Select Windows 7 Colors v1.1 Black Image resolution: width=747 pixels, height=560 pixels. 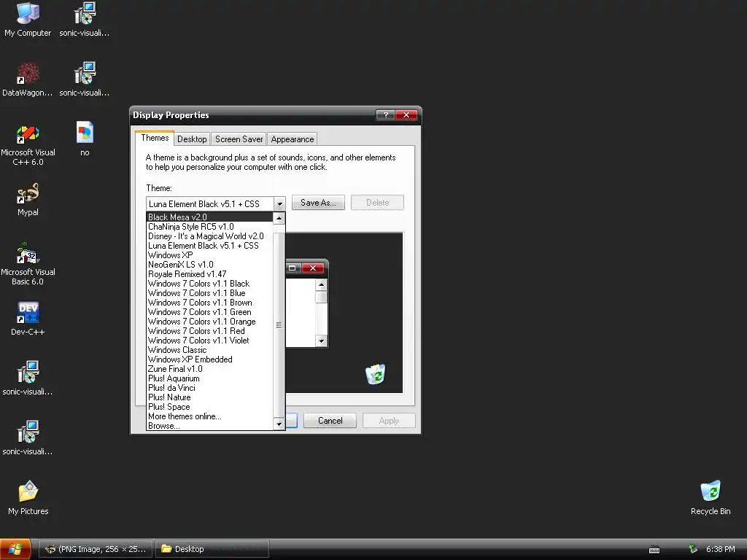pyautogui.click(x=209, y=284)
